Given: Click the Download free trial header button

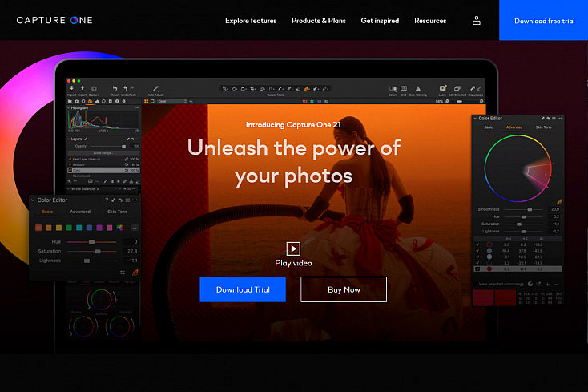Looking at the screenshot, I should (x=544, y=20).
